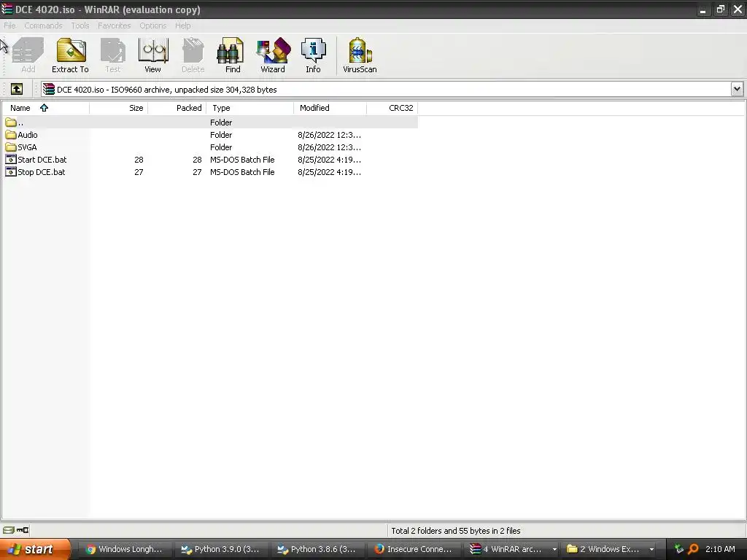The height and width of the screenshot is (560, 747).
Task: Run VirusScan on the archive
Action: [360, 55]
